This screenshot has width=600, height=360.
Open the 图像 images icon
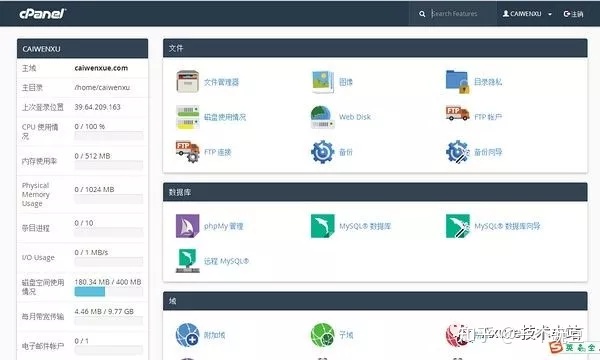click(323, 81)
